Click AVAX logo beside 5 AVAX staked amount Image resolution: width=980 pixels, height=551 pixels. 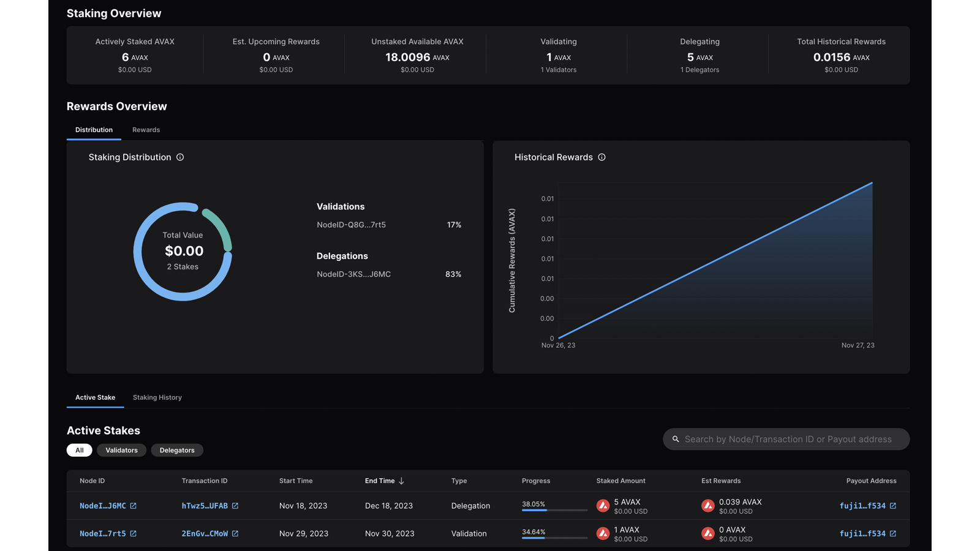[x=603, y=506]
